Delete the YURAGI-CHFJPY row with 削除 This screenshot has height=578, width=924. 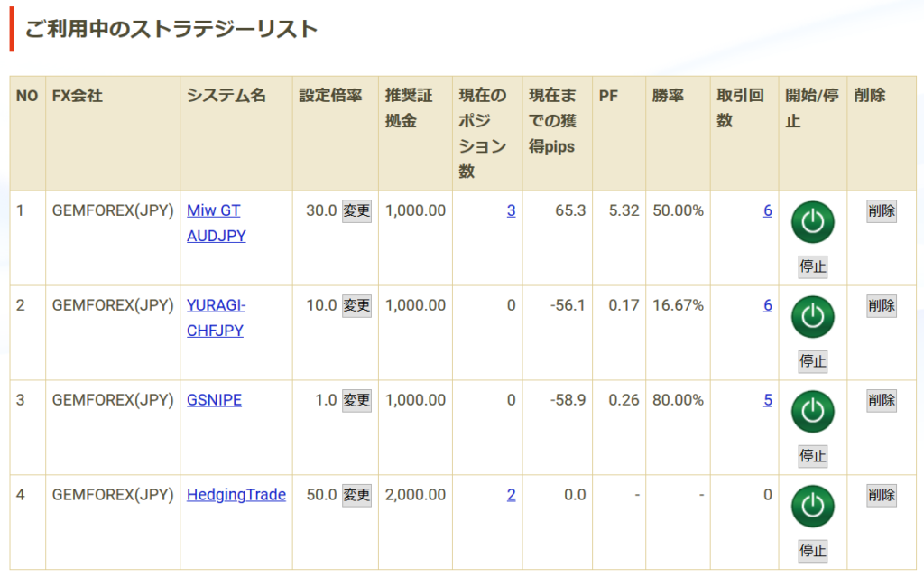[882, 305]
